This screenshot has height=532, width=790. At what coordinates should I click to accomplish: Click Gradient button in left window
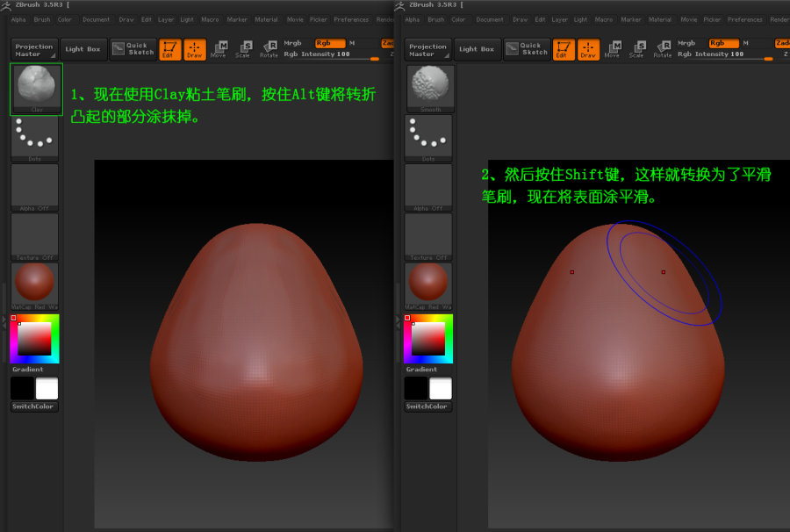click(x=28, y=370)
